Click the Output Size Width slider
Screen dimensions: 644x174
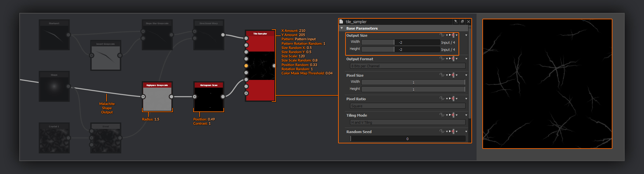401,42
